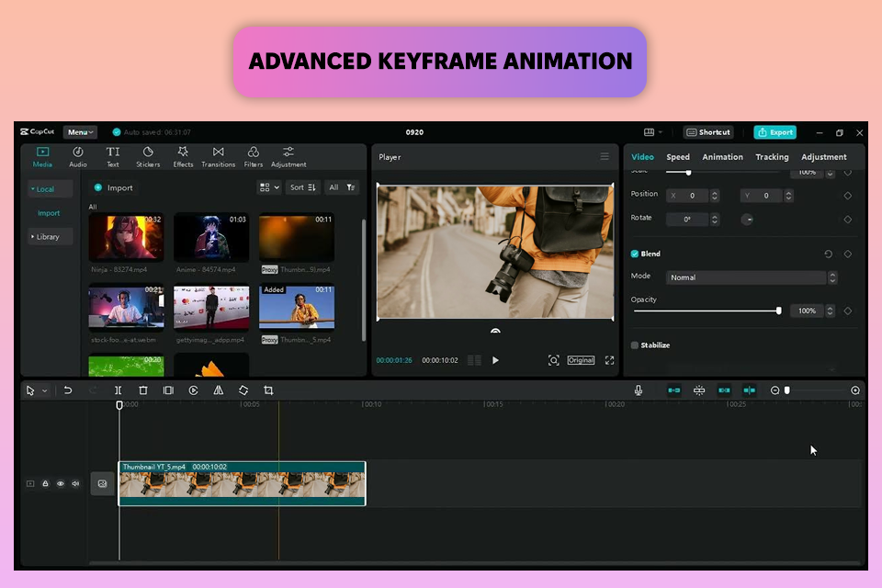This screenshot has height=588, width=882.
Task: Open the Filters panel
Action: (254, 156)
